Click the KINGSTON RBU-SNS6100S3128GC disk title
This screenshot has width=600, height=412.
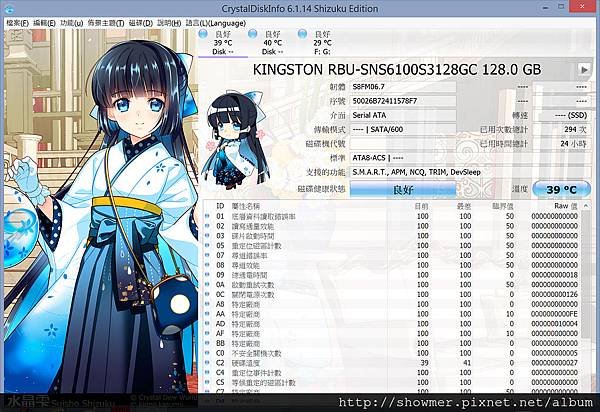(396, 70)
